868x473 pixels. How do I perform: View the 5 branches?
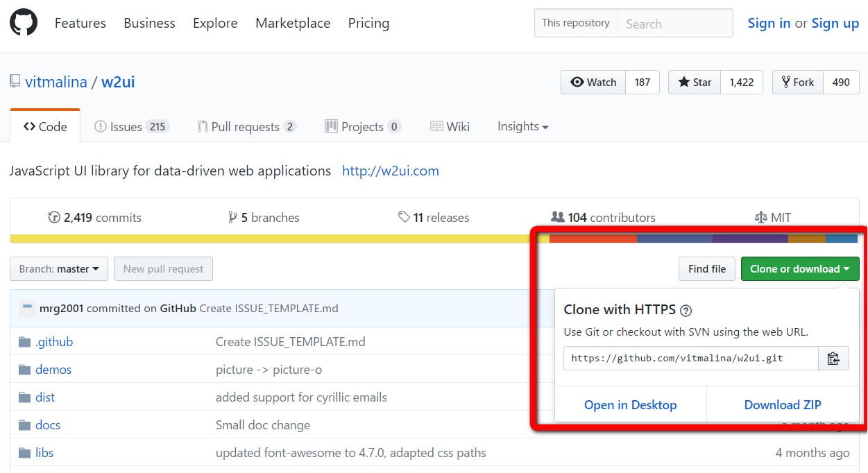264,218
